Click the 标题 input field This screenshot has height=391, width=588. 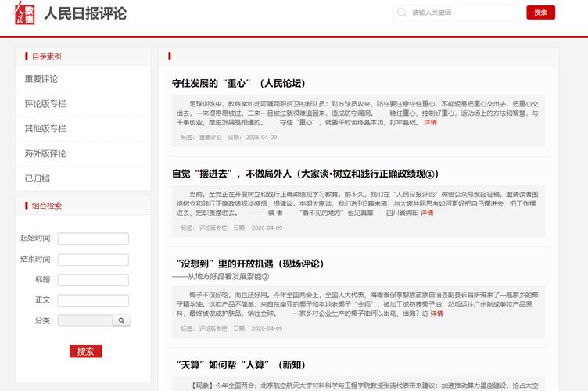click(93, 280)
